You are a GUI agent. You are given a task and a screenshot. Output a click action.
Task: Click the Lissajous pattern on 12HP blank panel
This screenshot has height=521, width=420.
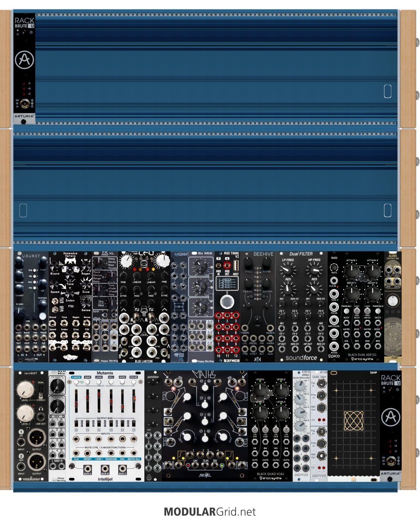354,421
